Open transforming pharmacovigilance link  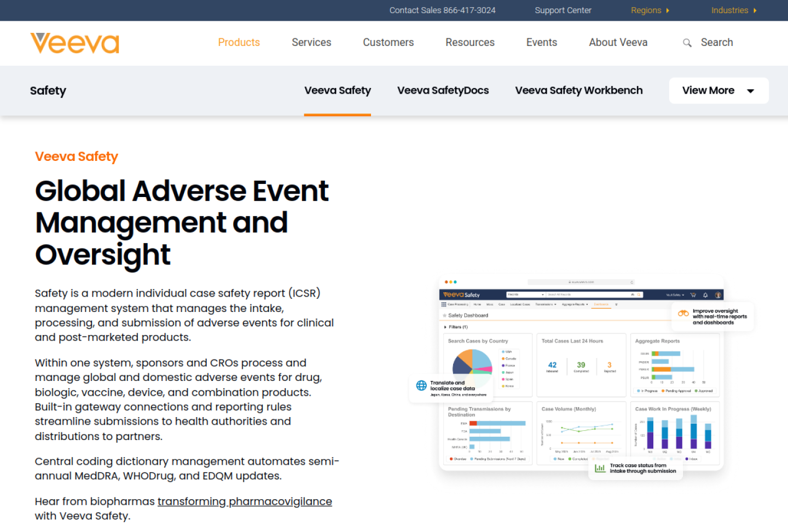coord(245,501)
